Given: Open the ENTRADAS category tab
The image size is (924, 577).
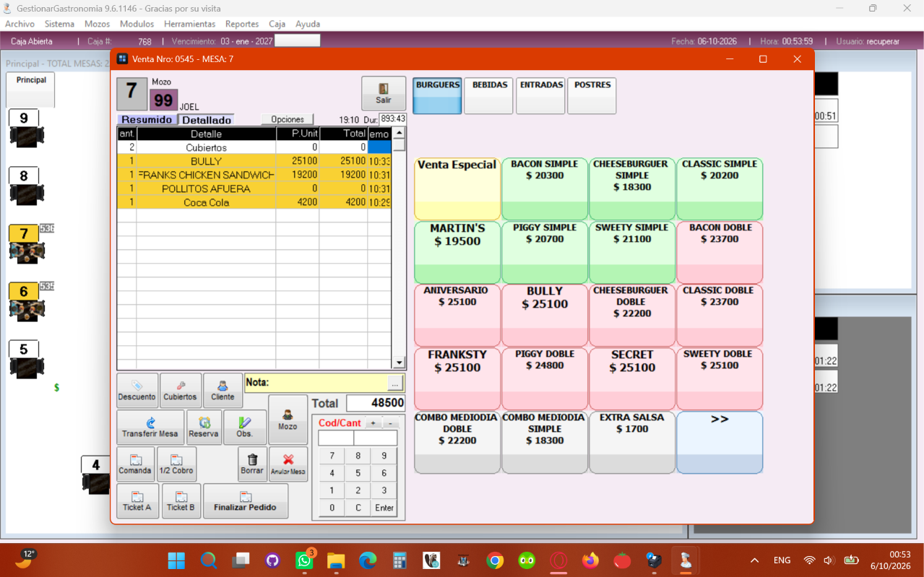Looking at the screenshot, I should tap(541, 96).
